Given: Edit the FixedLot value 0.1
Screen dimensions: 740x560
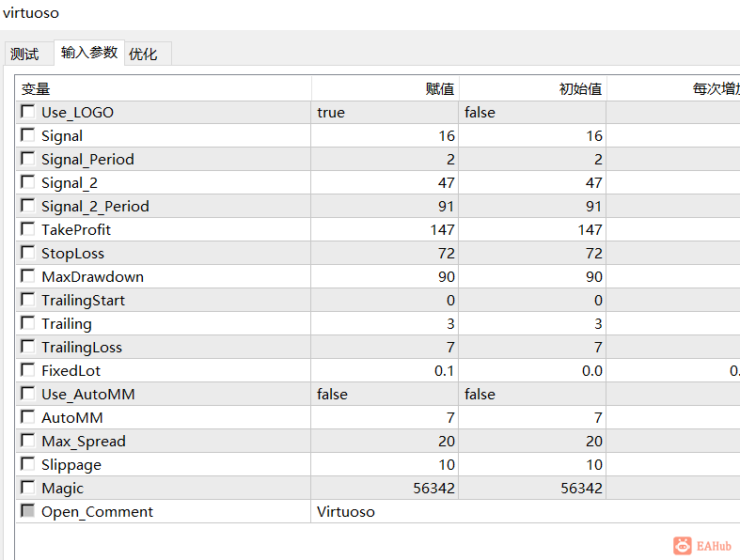Looking at the screenshot, I should click(385, 370).
